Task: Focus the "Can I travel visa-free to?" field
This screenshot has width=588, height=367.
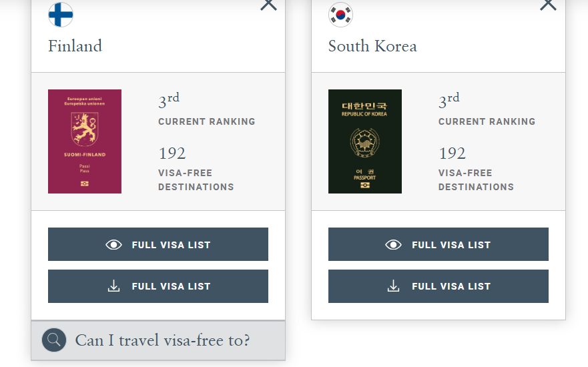Action: pos(162,340)
